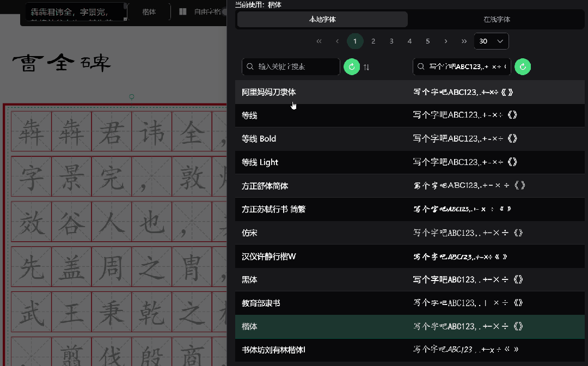The width and height of the screenshot is (588, 366).
Task: Click the magnifier icon in preview text box
Action: tap(421, 66)
